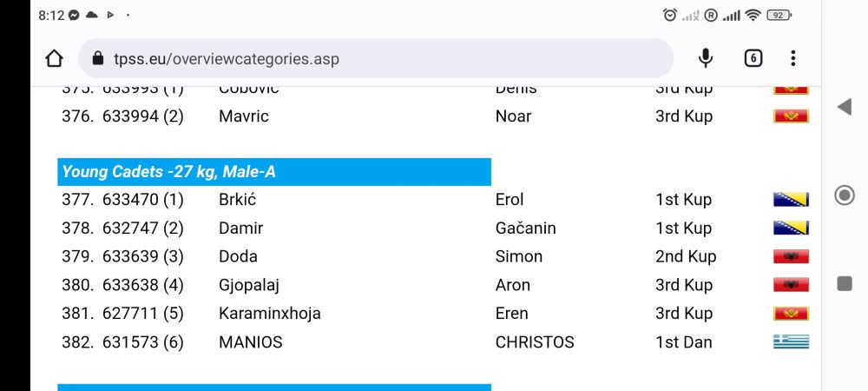Click the Gjopalaj competitor name
The image size is (868, 391).
[248, 285]
